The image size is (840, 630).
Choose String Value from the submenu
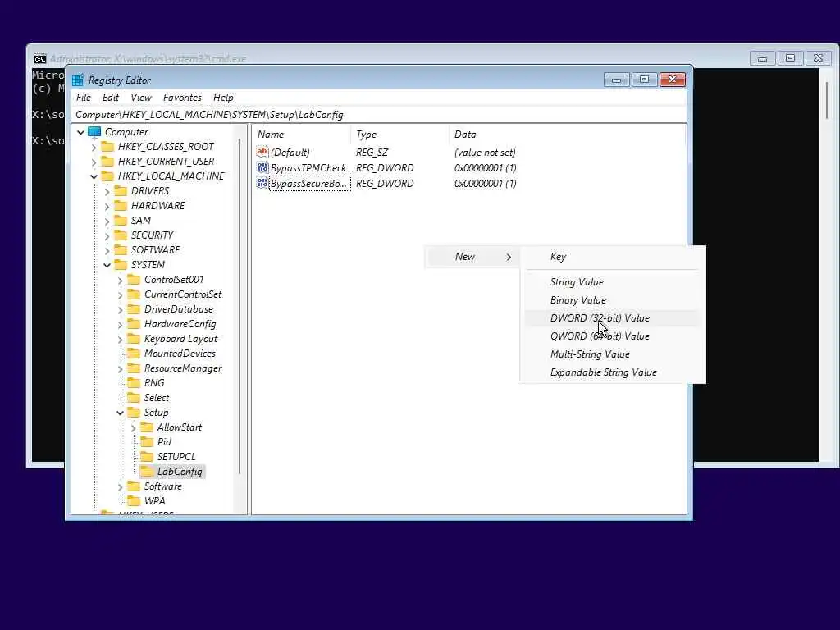(610, 282)
